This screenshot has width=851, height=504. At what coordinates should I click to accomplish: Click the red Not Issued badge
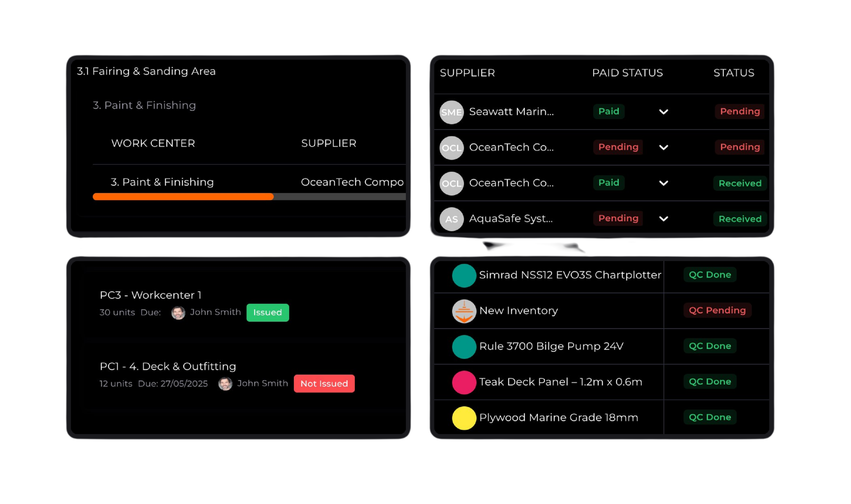click(x=324, y=383)
